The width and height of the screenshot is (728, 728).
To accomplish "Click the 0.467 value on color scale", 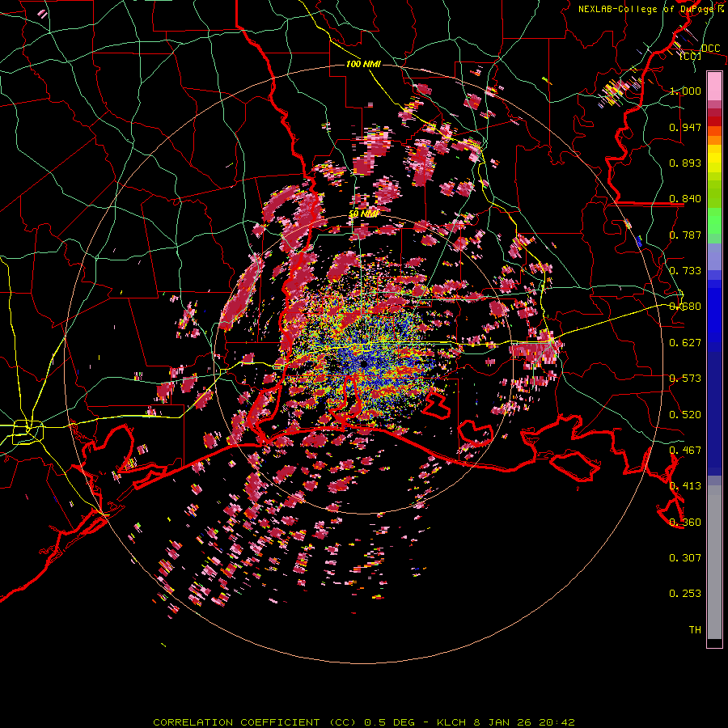I will 685,451.
